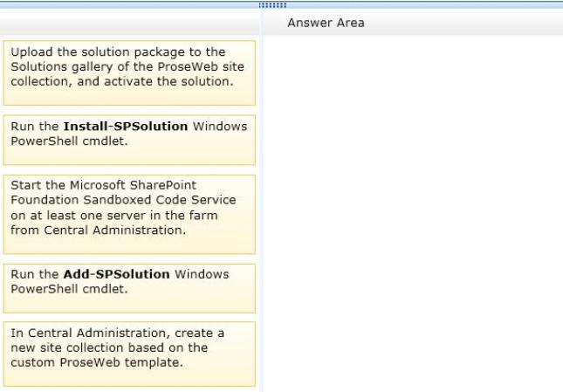Viewport: 563px width, 392px height.
Task: Click the PowerShell cmdlet text under Install-SPSolution
Action: click(69, 141)
